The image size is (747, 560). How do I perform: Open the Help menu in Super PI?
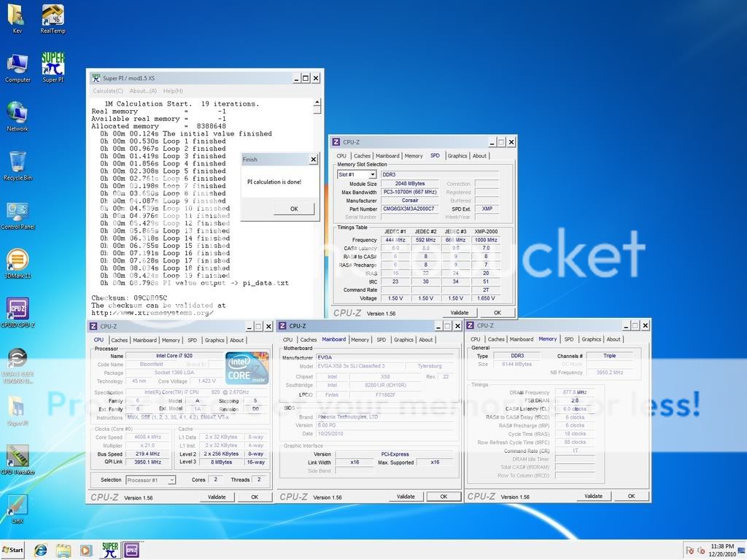173,91
